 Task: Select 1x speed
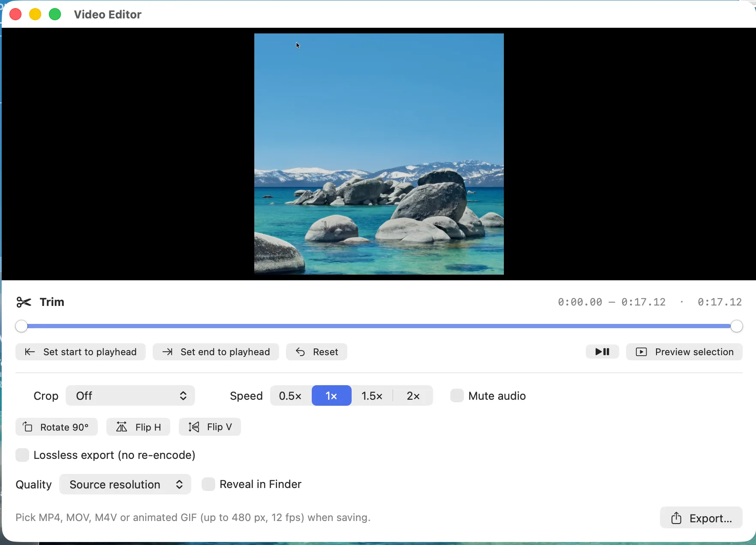(x=331, y=395)
